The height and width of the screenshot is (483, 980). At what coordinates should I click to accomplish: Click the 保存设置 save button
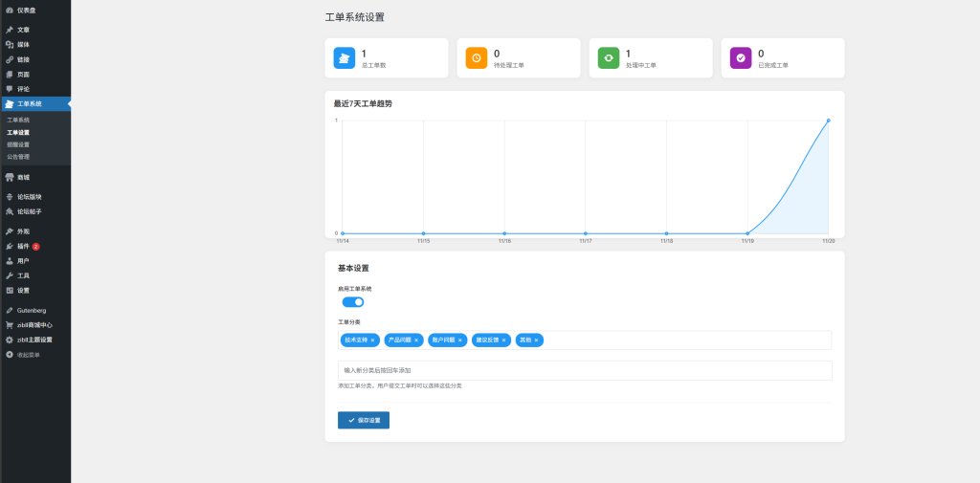pos(364,420)
